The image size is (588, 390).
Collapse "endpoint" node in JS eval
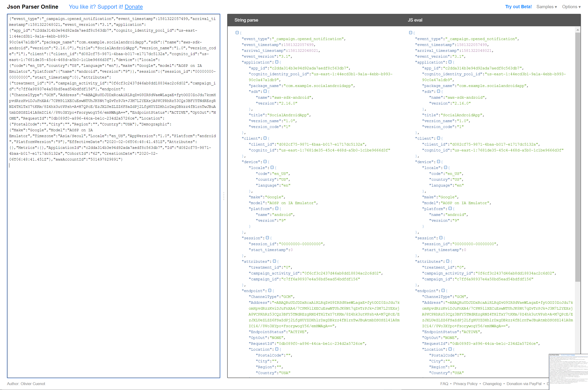pos(443,291)
